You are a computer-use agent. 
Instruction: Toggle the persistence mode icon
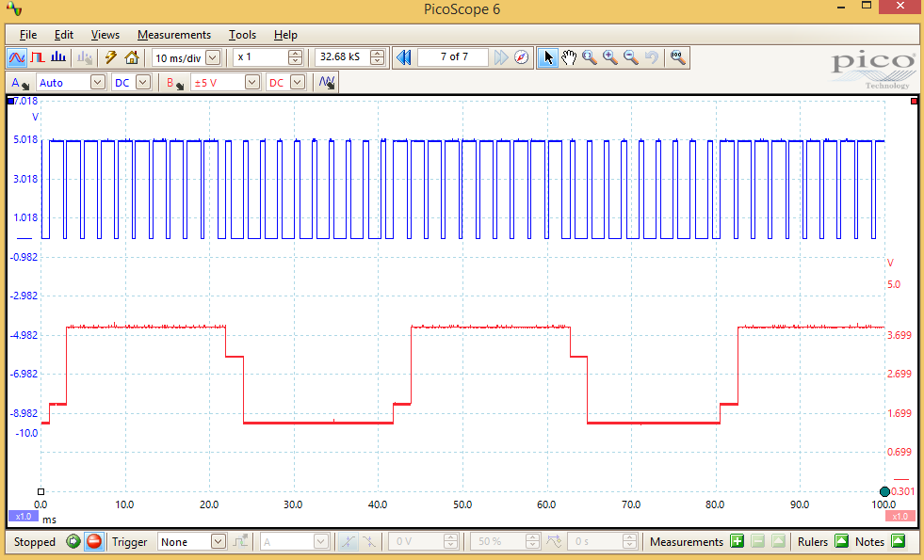pos(38,57)
